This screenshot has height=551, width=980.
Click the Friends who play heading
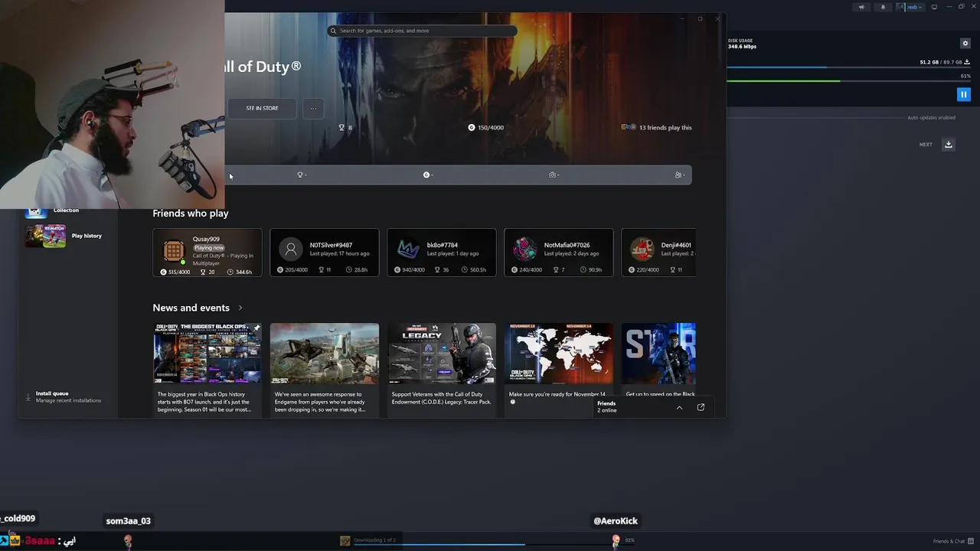(190, 214)
